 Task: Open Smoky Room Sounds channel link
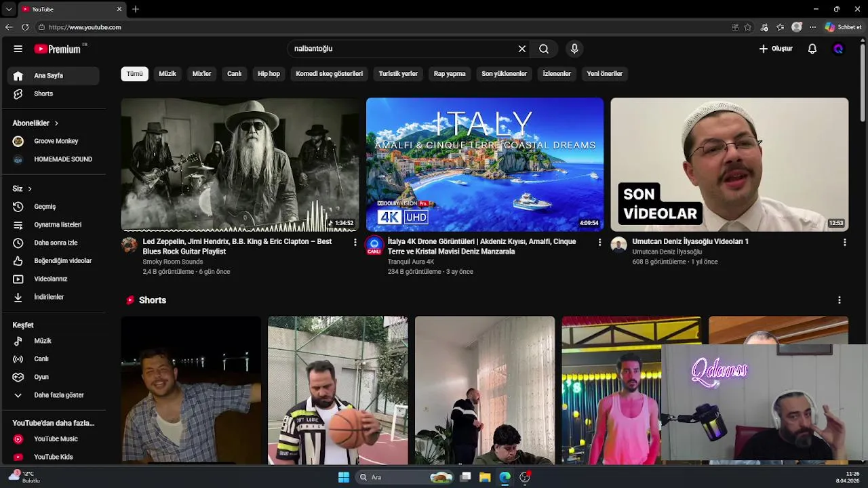click(x=173, y=262)
